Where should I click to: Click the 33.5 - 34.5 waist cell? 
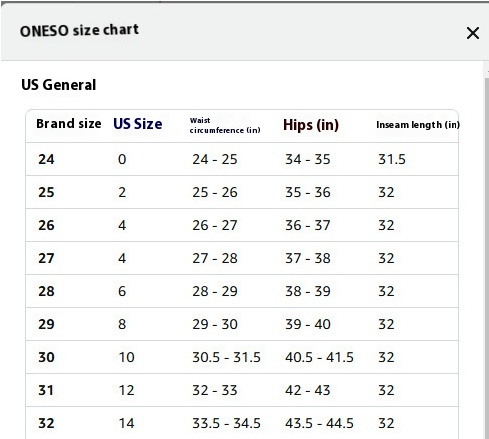coord(226,423)
